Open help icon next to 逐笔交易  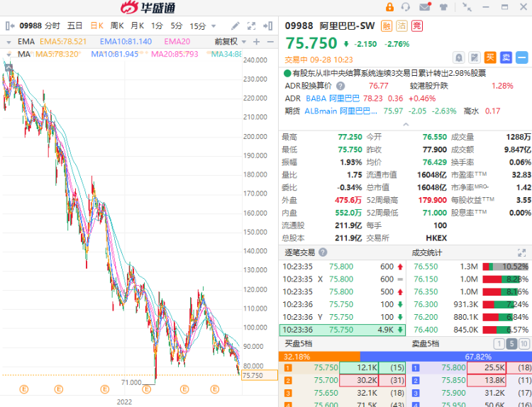(x=323, y=252)
